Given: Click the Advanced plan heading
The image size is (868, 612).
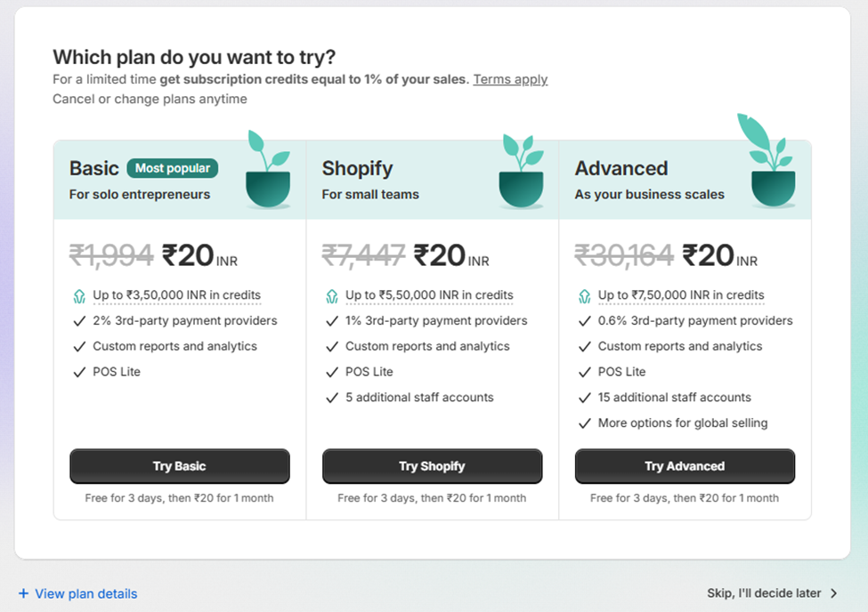Looking at the screenshot, I should (x=621, y=168).
